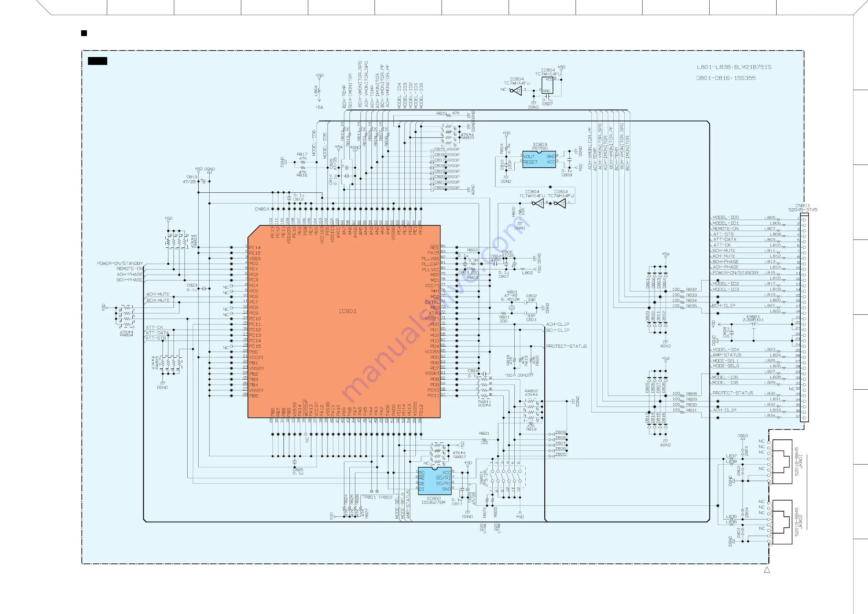Screen dimensions: 868x614
Task: Click the CN804 label above IC801
Action: point(261,209)
